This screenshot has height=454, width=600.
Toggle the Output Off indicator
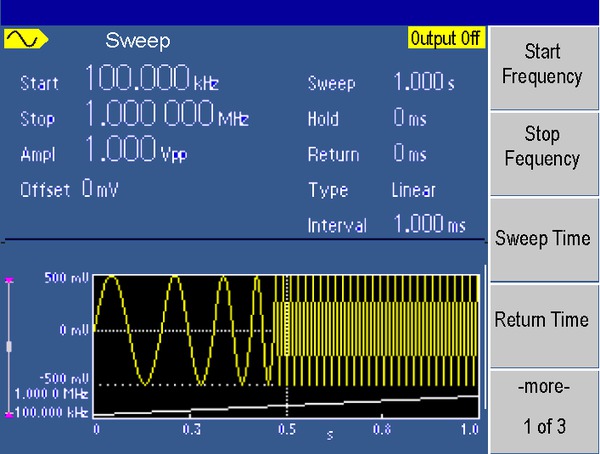(445, 38)
